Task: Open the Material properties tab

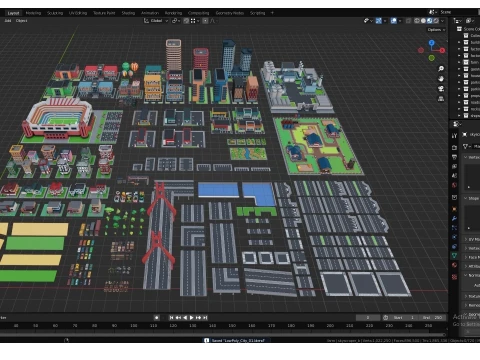Action: click(x=454, y=265)
